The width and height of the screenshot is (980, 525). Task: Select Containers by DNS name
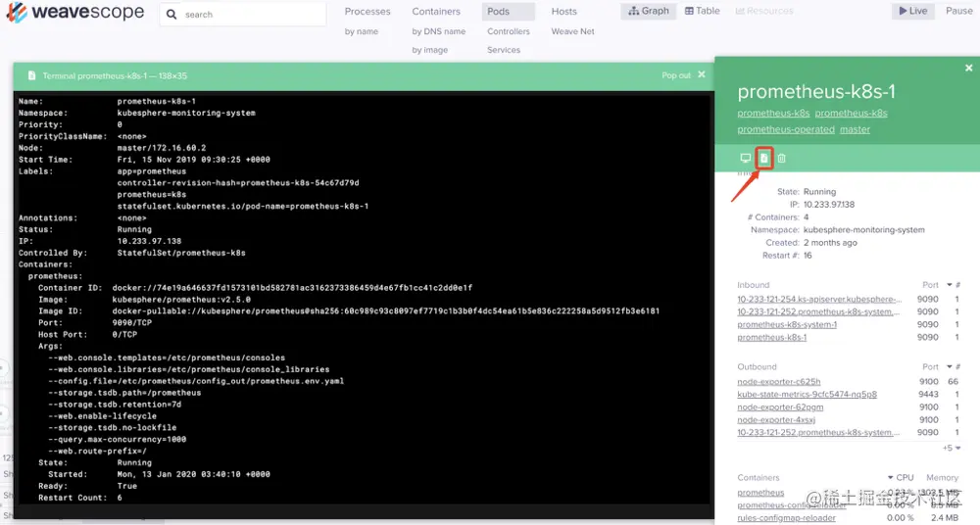point(439,31)
